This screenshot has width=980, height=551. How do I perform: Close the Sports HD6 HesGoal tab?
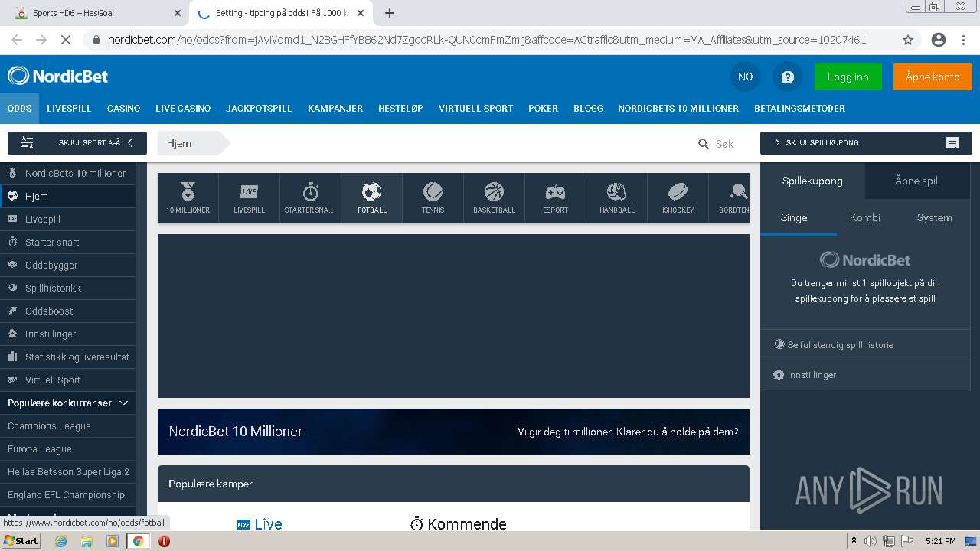point(178,13)
